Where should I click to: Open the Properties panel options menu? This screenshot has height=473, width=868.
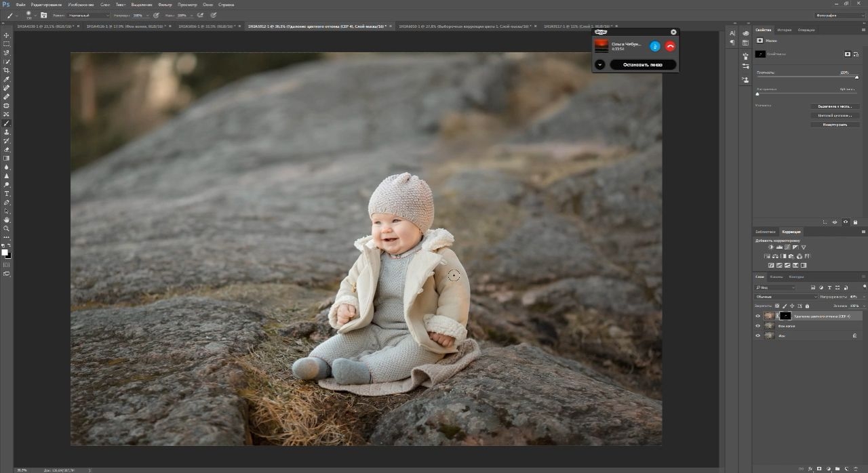863,30
